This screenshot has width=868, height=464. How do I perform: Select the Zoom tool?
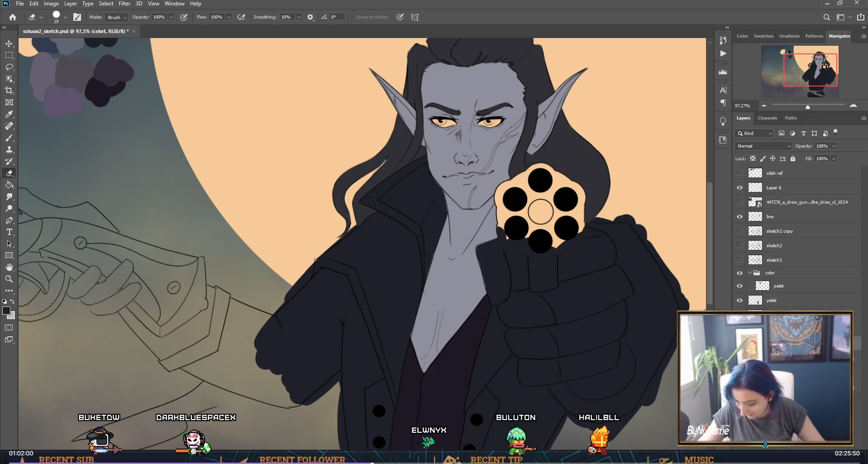pyautogui.click(x=9, y=279)
